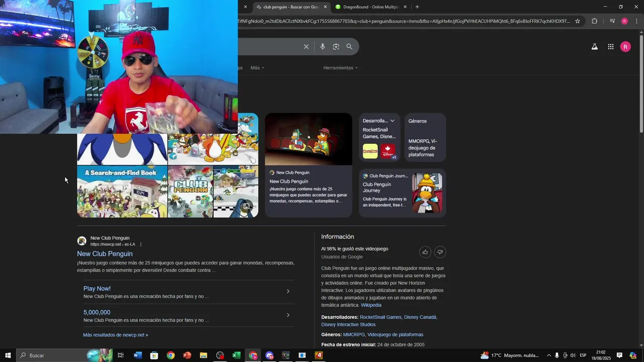Switch to DragonBound tab
Image resolution: width=644 pixels, height=362 pixels.
tap(371, 7)
